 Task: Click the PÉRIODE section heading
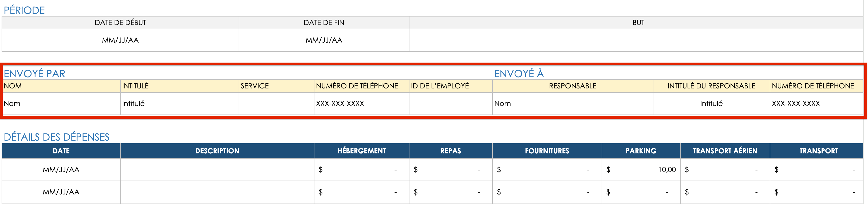click(x=24, y=10)
